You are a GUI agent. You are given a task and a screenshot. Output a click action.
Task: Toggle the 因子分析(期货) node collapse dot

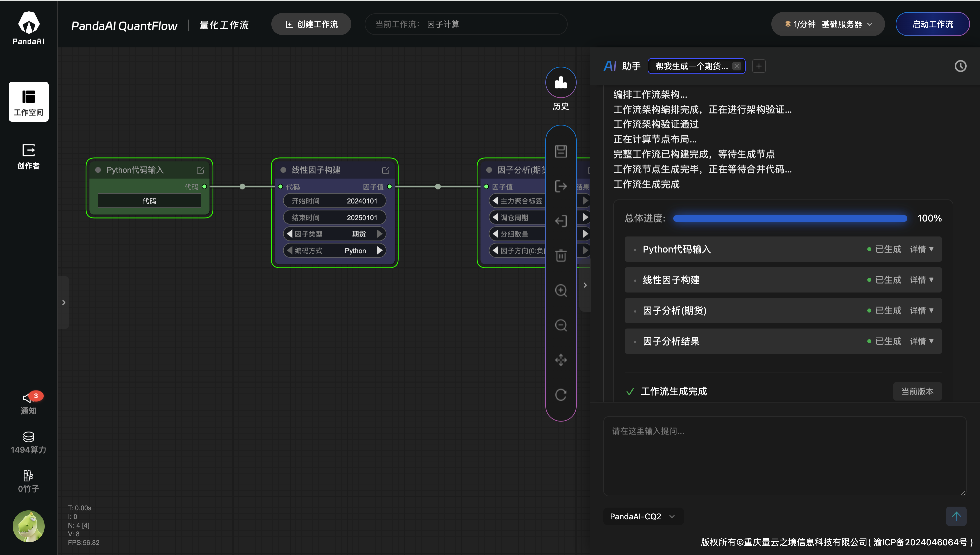[x=489, y=170]
